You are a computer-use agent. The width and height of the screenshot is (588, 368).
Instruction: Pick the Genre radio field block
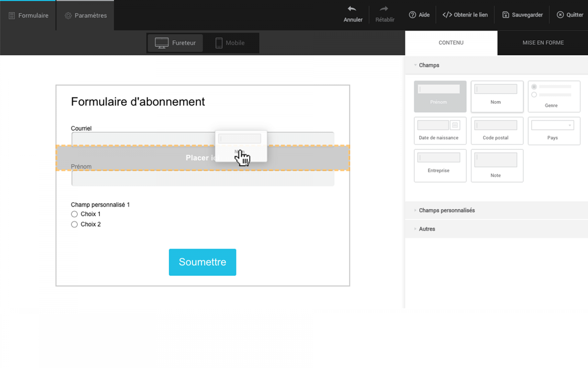coord(554,96)
